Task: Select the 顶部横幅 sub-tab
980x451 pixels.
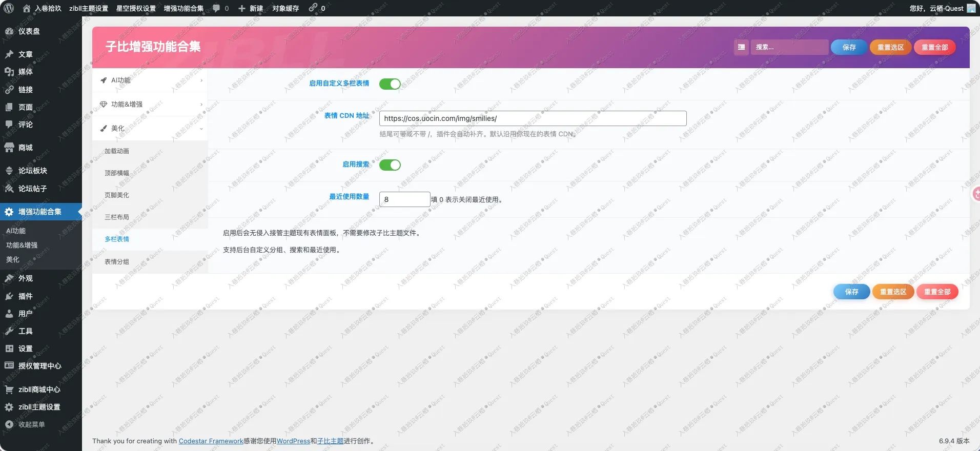Action: (150, 173)
